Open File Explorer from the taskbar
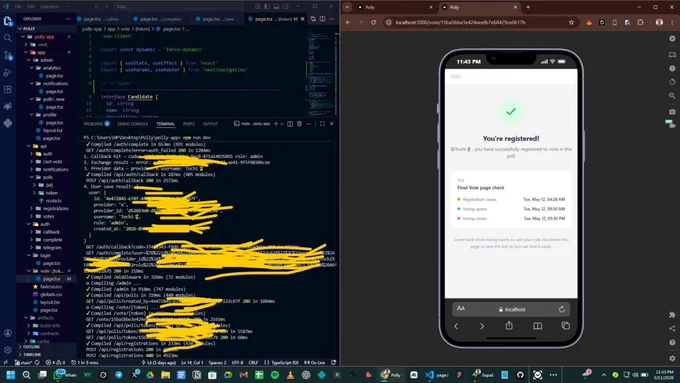This screenshot has height=383, width=680. pyautogui.click(x=165, y=375)
